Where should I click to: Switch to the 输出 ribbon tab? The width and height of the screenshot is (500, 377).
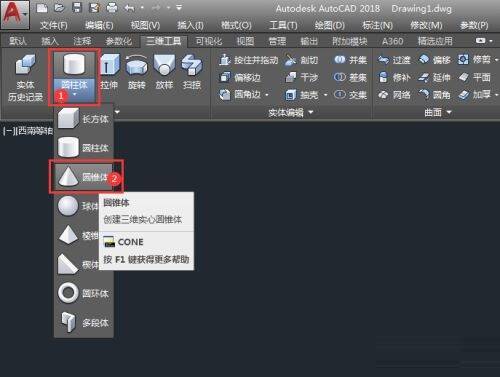point(309,41)
